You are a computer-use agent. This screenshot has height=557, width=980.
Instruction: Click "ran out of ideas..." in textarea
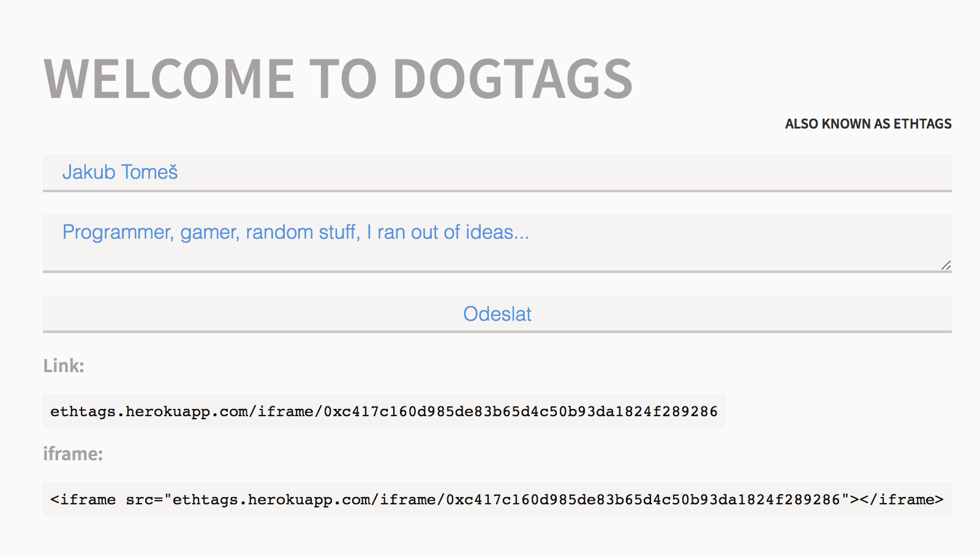(x=453, y=233)
